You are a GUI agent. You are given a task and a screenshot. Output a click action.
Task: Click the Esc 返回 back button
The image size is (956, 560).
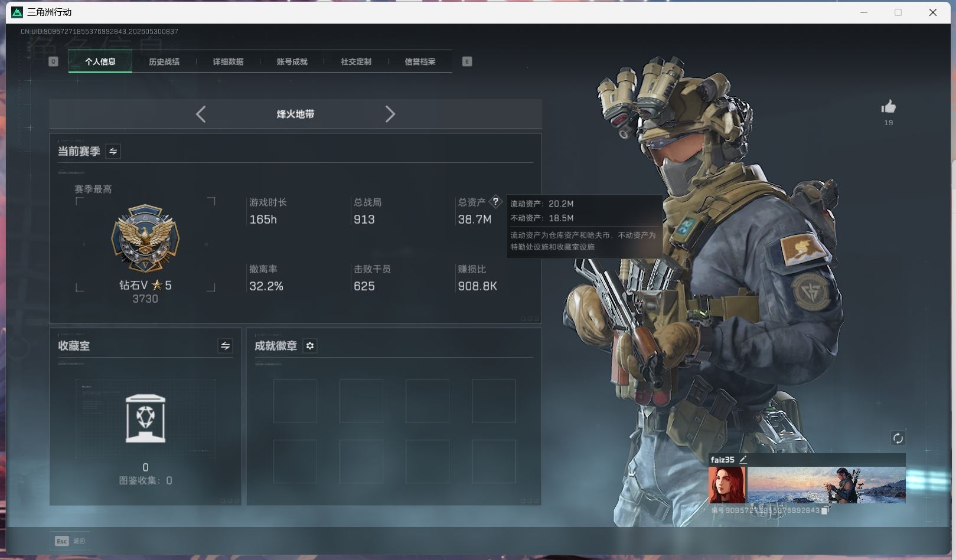[70, 541]
